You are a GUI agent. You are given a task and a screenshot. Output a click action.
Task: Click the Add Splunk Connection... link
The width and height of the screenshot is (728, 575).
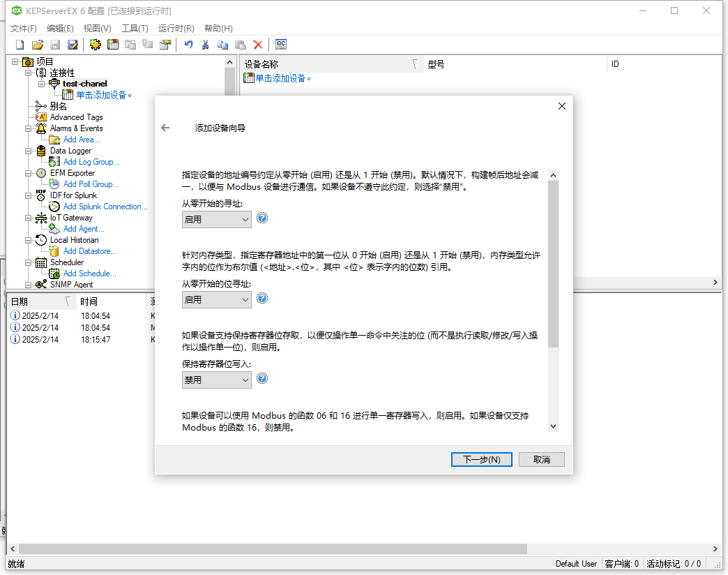coord(105,207)
